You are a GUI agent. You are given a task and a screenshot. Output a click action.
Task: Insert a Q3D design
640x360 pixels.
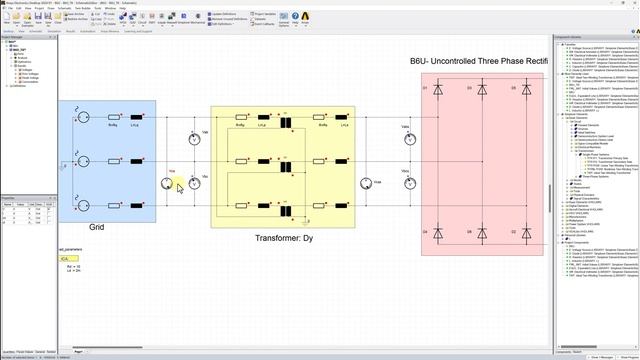pyautogui.click(x=133, y=18)
